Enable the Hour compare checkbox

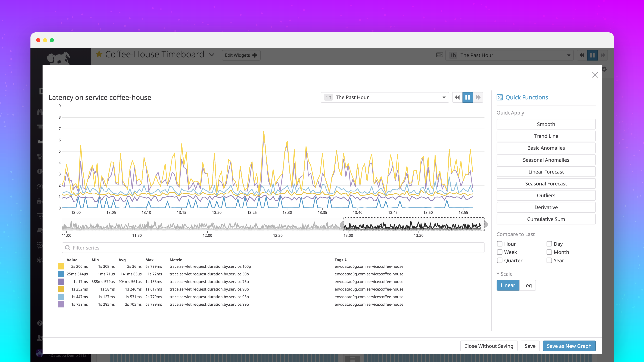point(500,244)
